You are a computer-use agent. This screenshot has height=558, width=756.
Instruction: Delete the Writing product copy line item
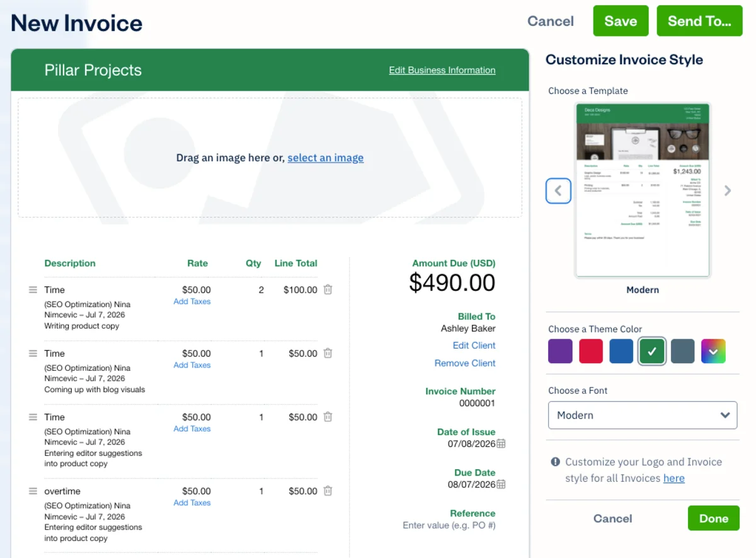tap(328, 290)
